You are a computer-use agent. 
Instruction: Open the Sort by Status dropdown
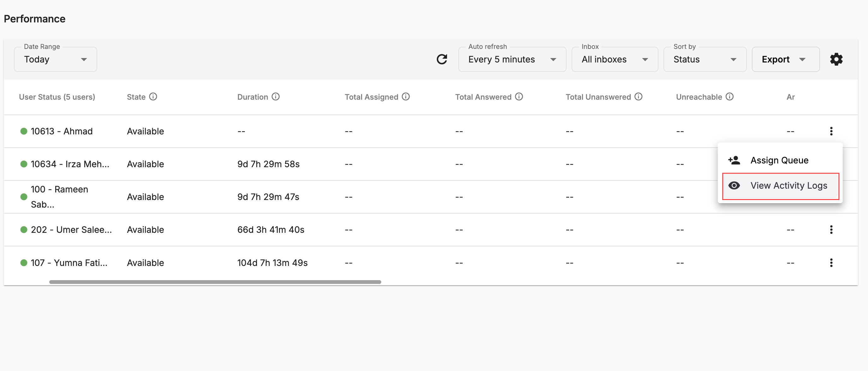click(x=705, y=59)
